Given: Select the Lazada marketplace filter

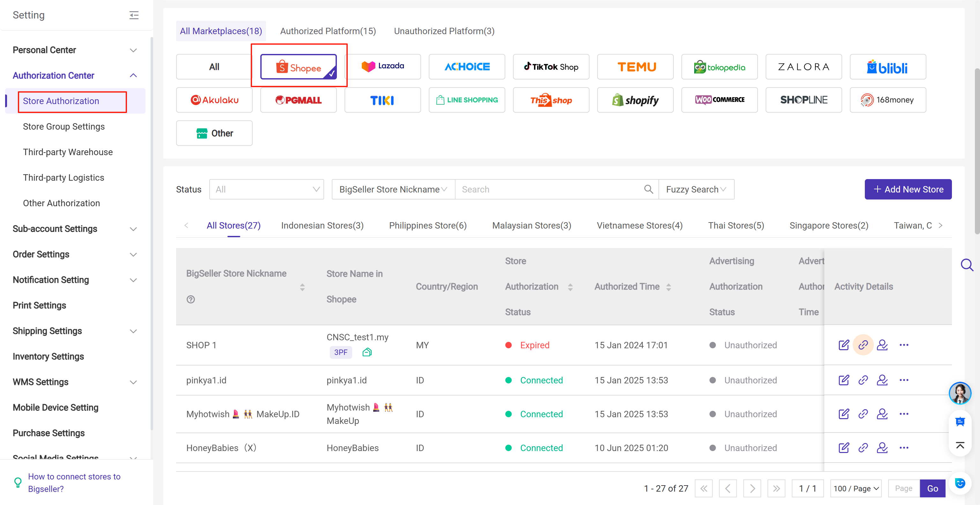Looking at the screenshot, I should [x=383, y=66].
